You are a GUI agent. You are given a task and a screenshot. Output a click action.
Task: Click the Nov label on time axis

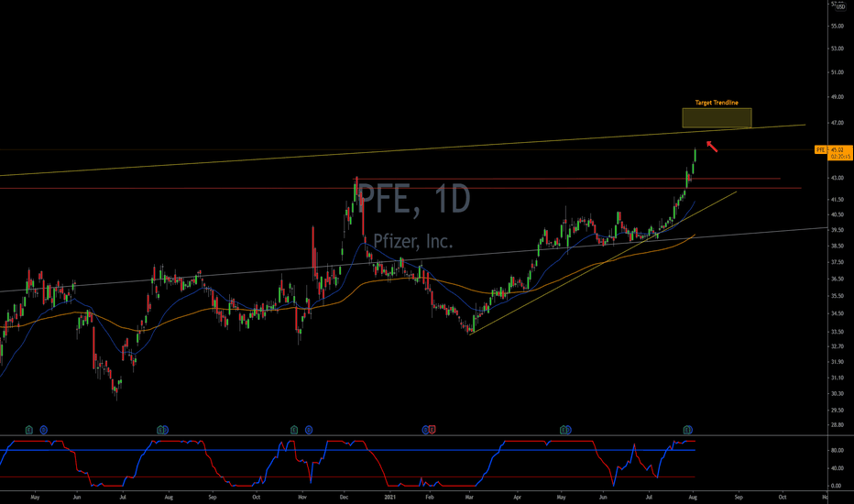[x=302, y=497]
